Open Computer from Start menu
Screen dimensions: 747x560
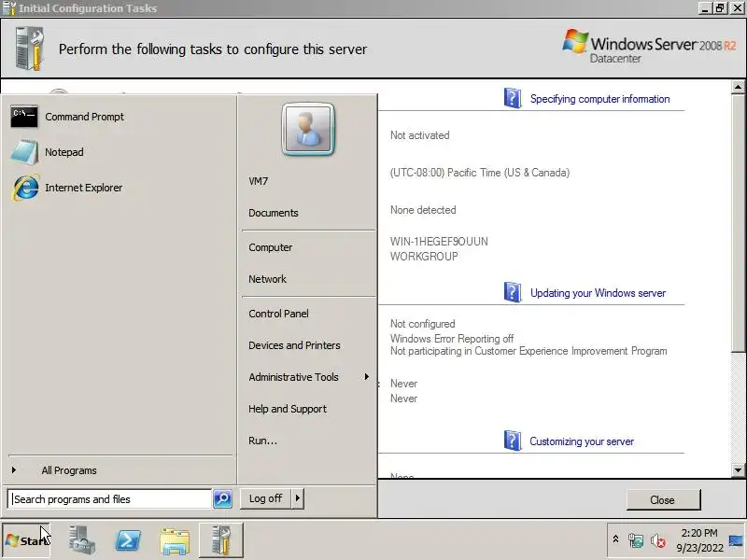click(271, 247)
